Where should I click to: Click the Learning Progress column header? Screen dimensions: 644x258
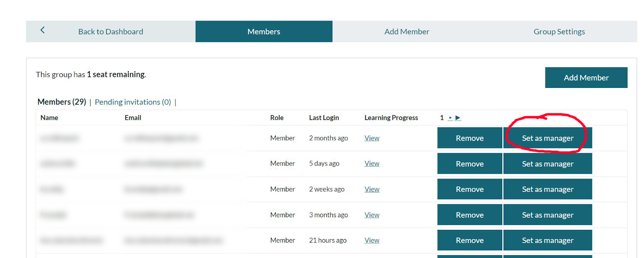pyautogui.click(x=391, y=118)
